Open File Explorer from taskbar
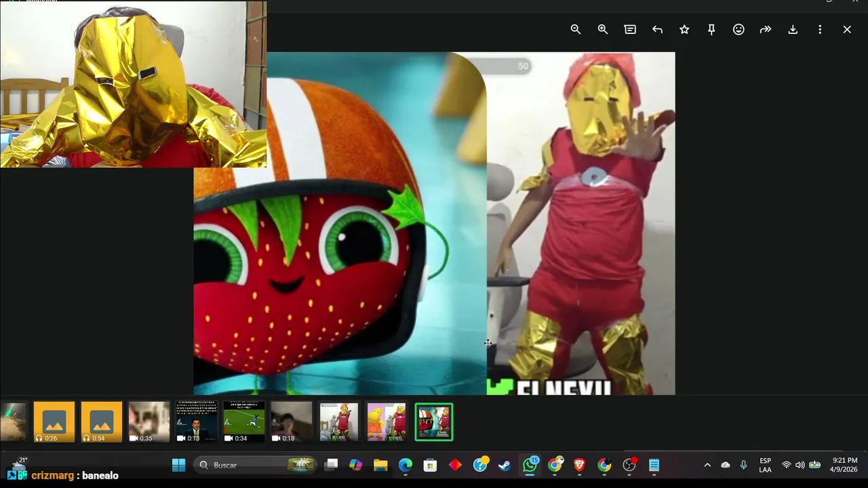868x488 pixels. tap(380, 465)
